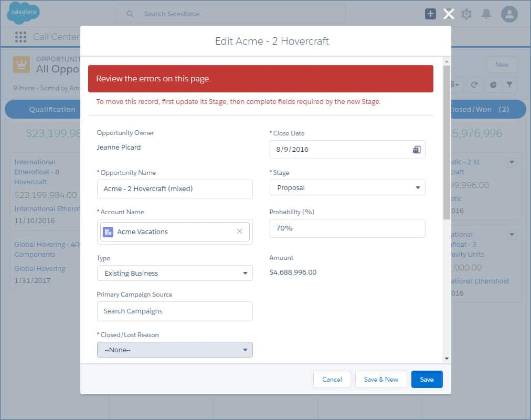Viewport: 531px width, 420px height.
Task: Click the red 'Review the errors' banner
Action: (260, 79)
